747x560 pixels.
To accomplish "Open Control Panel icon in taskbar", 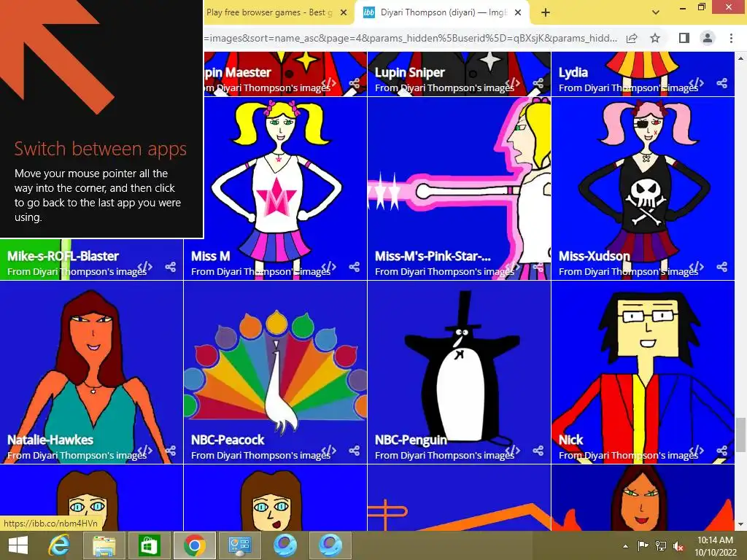I will click(239, 545).
